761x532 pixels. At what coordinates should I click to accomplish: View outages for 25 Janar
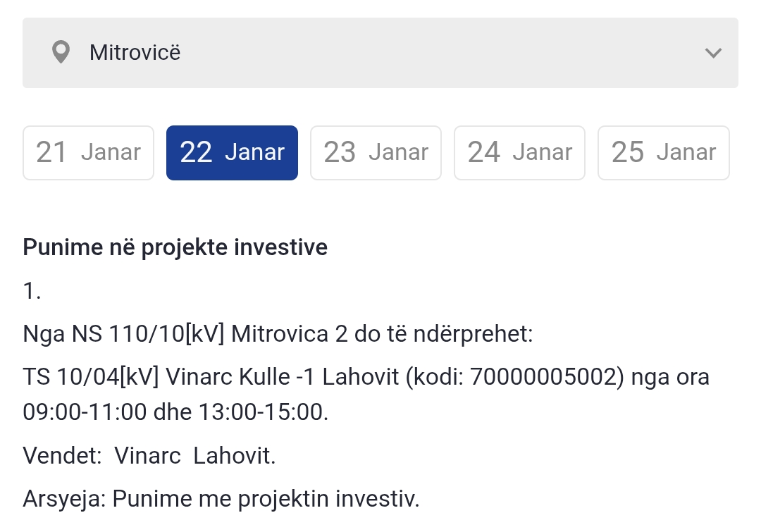click(x=664, y=153)
